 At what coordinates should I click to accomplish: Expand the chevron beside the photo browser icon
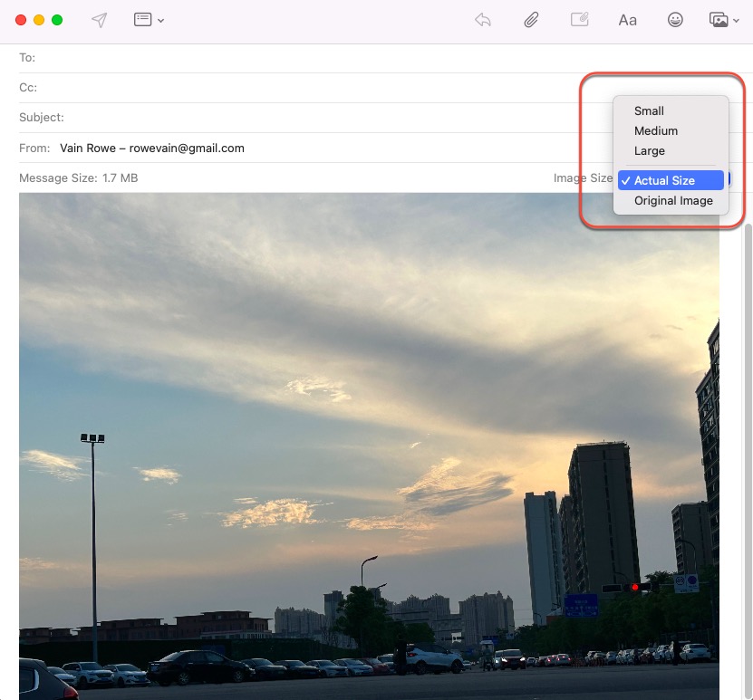click(735, 22)
